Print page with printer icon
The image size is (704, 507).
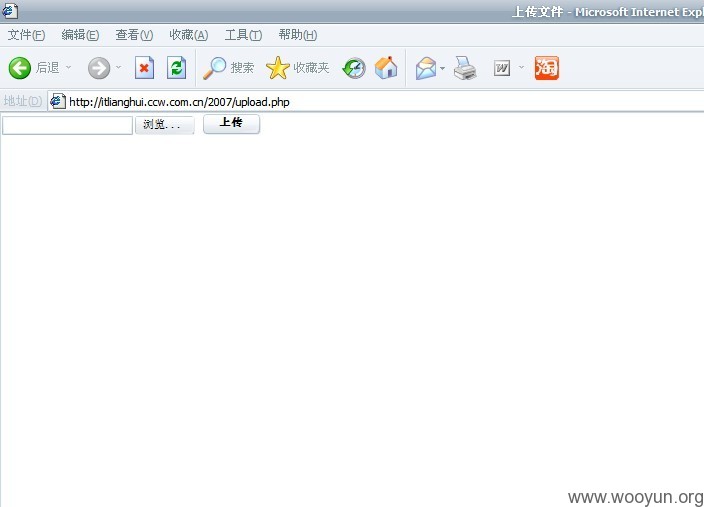465,68
